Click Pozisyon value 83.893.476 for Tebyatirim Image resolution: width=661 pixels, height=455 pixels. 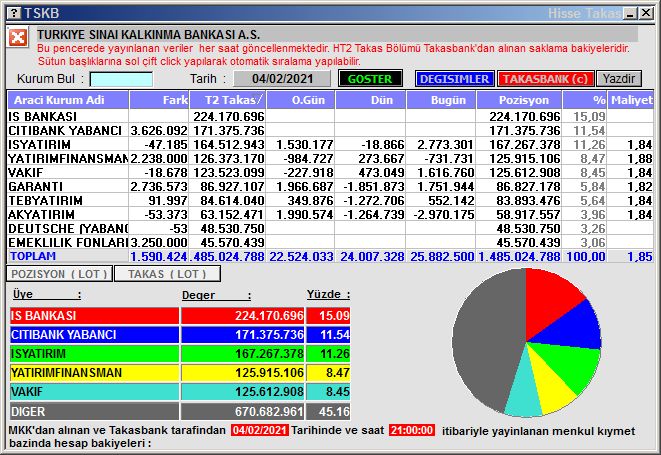pos(528,201)
